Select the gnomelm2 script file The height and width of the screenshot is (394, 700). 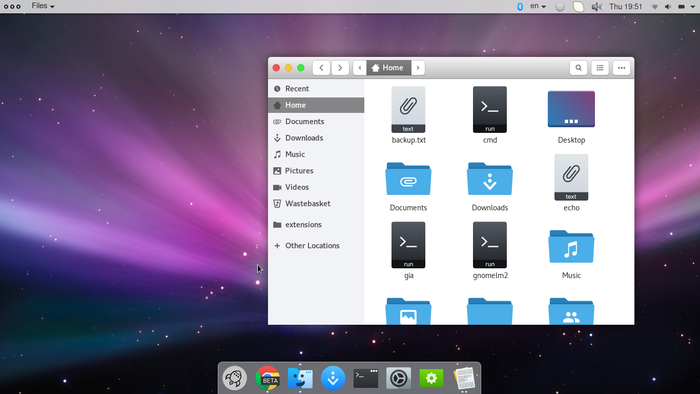point(490,245)
